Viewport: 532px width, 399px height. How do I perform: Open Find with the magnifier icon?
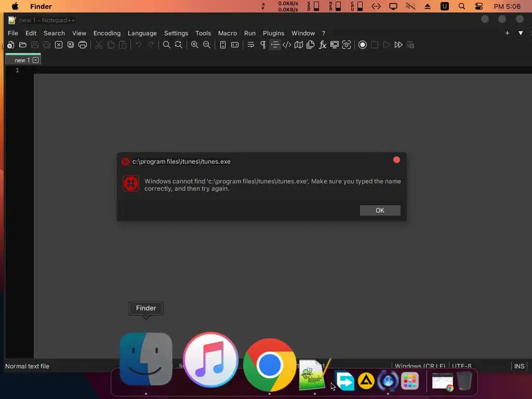point(167,45)
